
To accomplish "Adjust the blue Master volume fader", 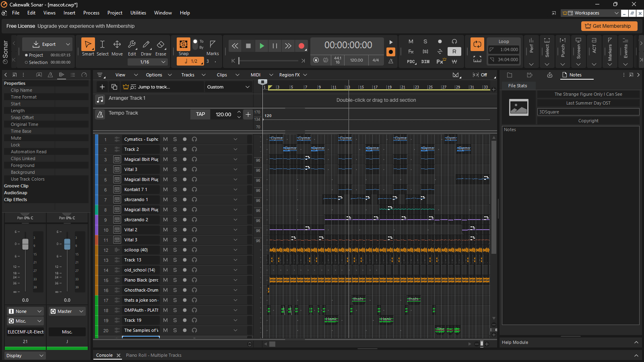I will pyautogui.click(x=67, y=244).
